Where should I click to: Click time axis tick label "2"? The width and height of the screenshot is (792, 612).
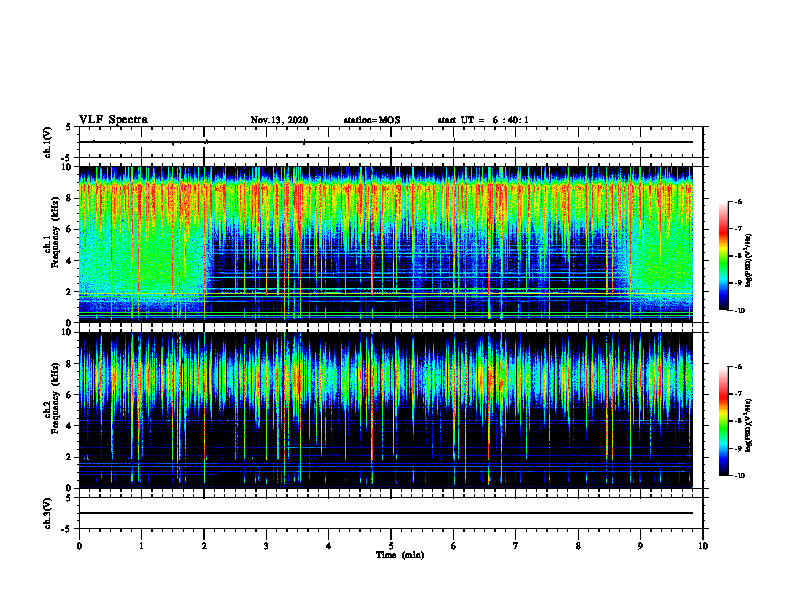204,546
